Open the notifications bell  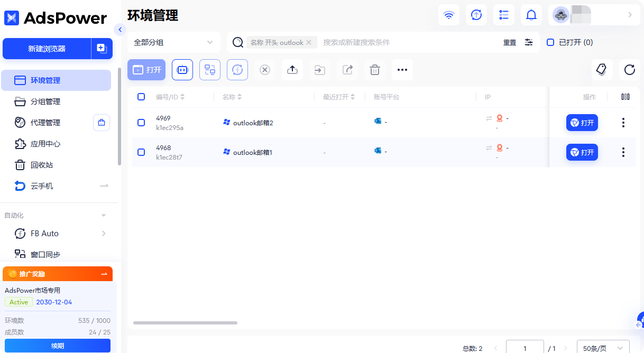pos(531,15)
